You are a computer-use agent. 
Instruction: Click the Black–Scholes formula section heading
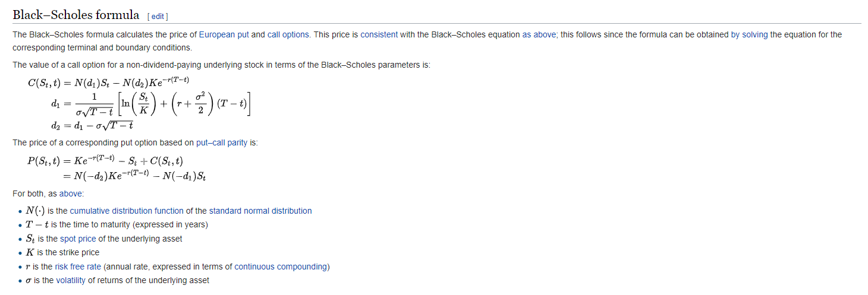coord(76,15)
